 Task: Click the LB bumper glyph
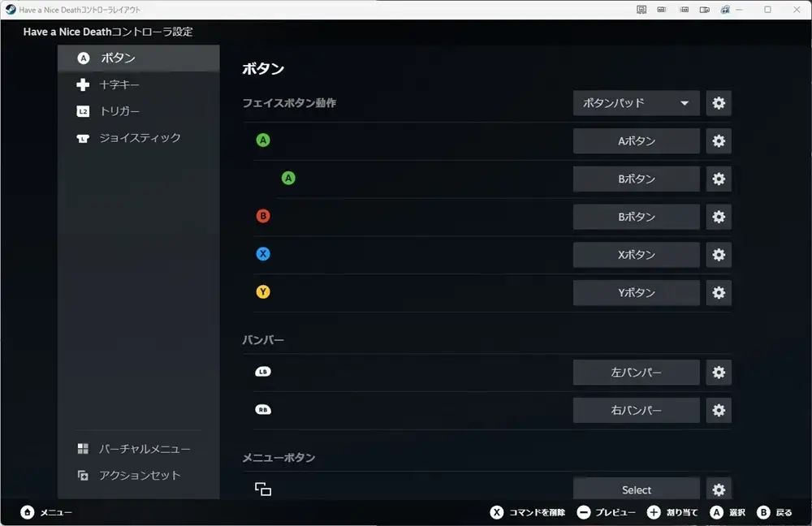263,372
